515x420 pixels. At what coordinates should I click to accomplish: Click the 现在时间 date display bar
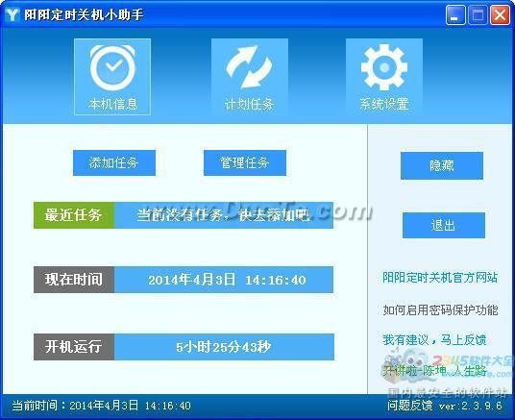[224, 280]
